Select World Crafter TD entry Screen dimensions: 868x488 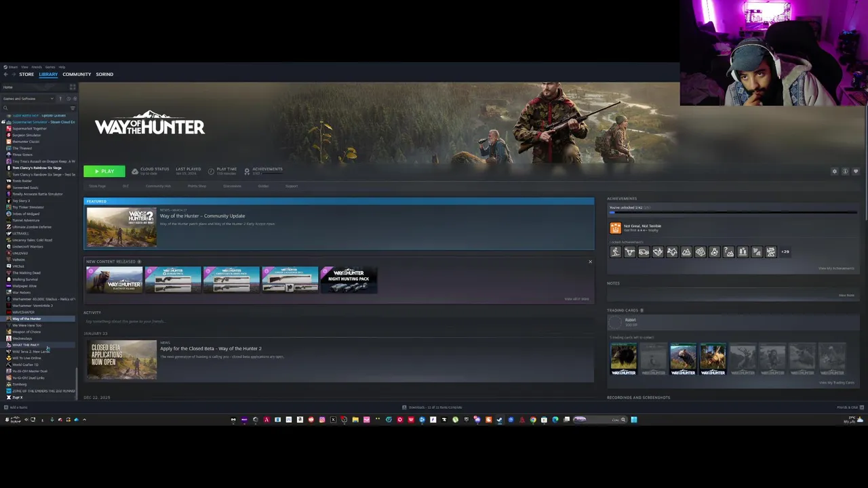(25, 365)
